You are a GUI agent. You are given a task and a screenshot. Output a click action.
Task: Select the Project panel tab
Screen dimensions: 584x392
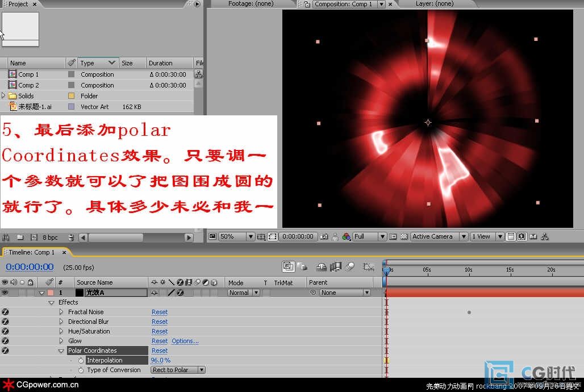click(x=18, y=4)
